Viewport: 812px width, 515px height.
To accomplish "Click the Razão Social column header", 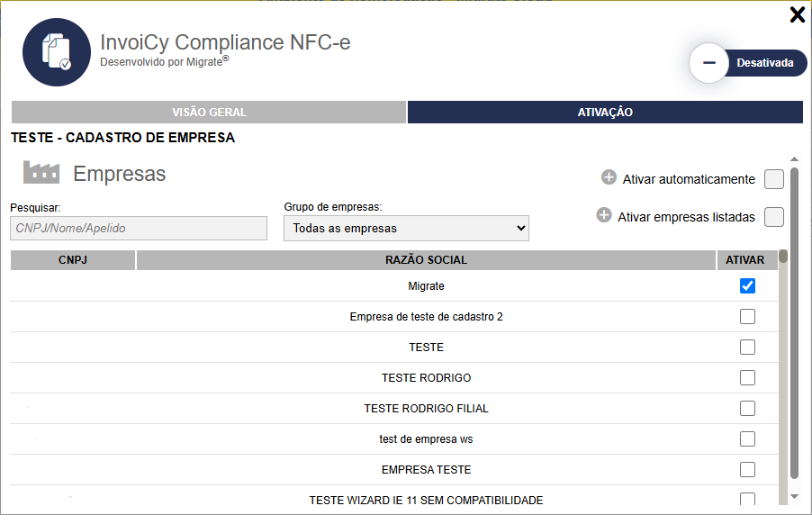I will [x=426, y=260].
